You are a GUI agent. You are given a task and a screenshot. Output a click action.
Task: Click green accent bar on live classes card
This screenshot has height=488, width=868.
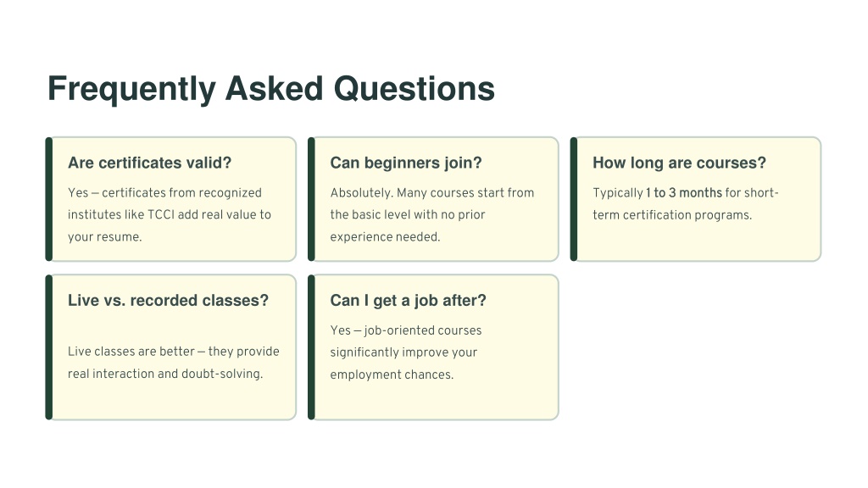tap(48, 347)
